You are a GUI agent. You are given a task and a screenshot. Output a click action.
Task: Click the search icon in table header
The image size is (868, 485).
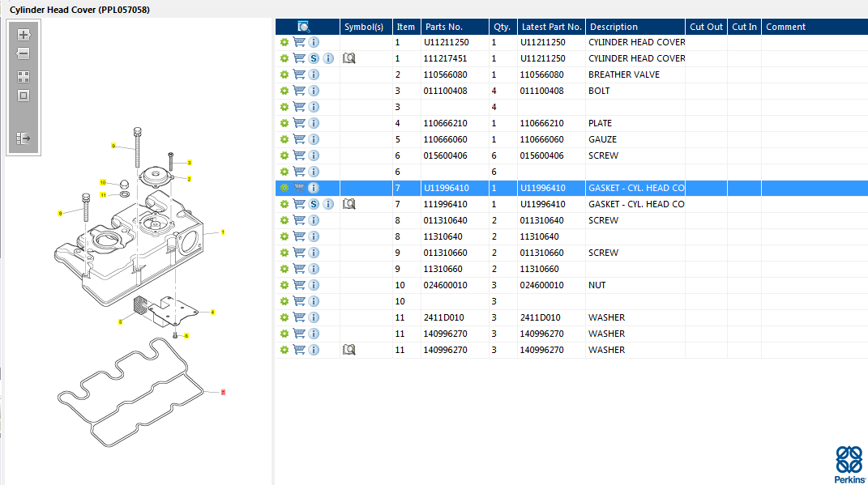[x=303, y=27]
